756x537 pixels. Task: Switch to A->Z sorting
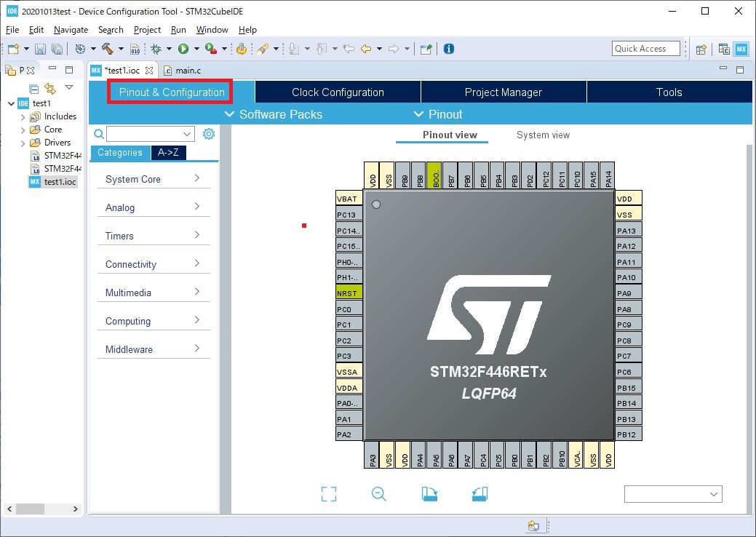tap(168, 153)
